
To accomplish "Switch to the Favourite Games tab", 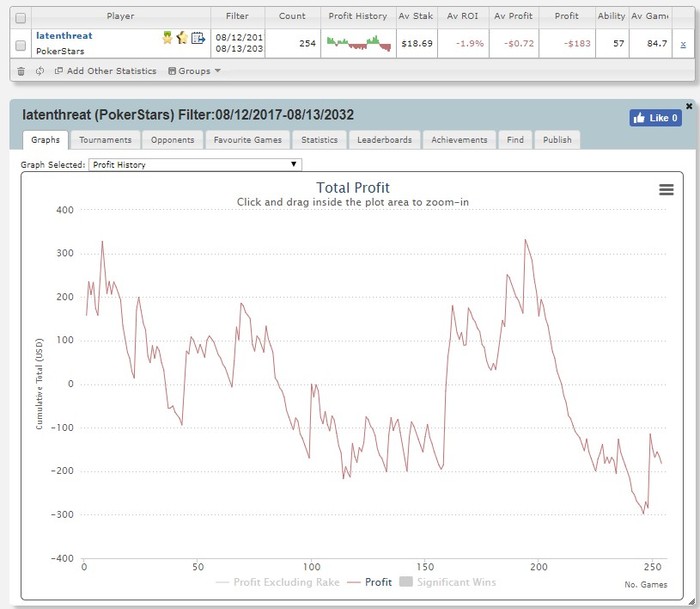I will (x=247, y=140).
